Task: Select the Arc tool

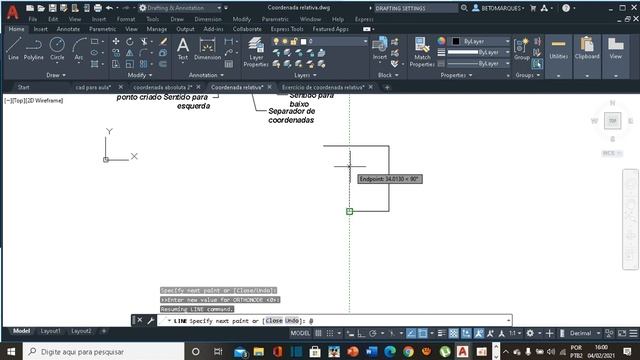Action: pos(79,49)
